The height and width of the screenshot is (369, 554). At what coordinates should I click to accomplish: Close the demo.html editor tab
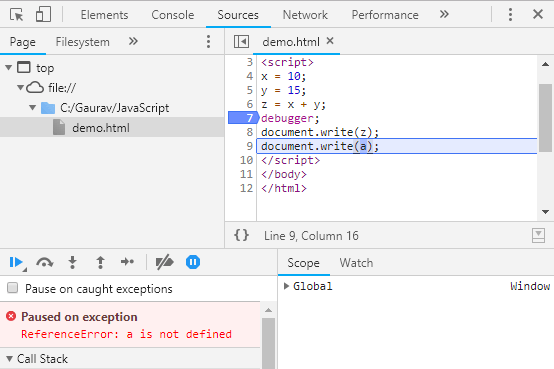(330, 41)
